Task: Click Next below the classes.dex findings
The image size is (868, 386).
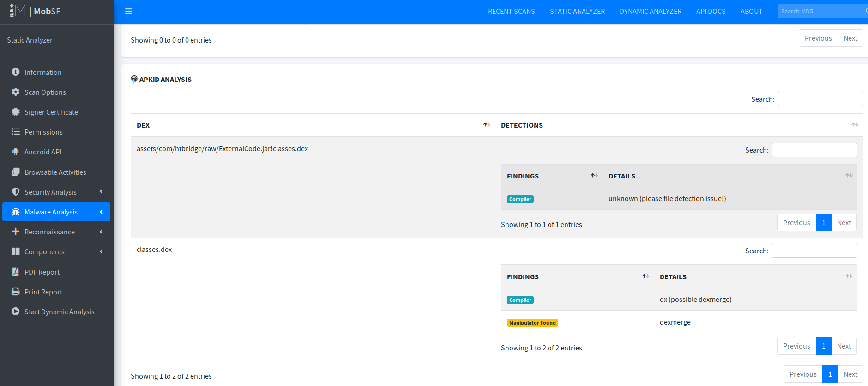Action: click(x=844, y=346)
